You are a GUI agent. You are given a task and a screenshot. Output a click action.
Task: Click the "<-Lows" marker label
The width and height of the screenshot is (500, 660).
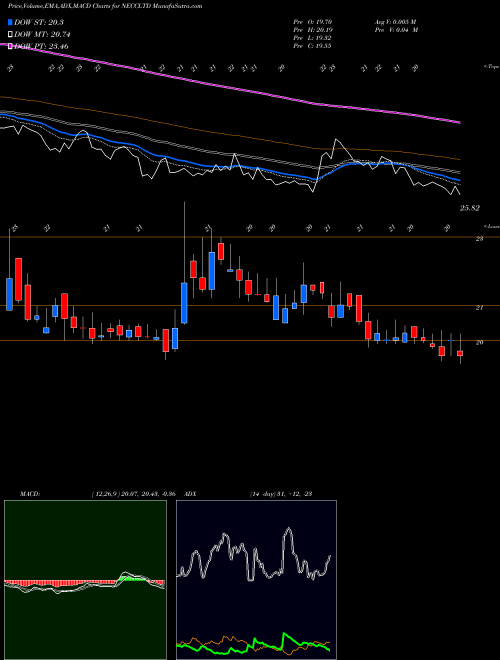491,226
